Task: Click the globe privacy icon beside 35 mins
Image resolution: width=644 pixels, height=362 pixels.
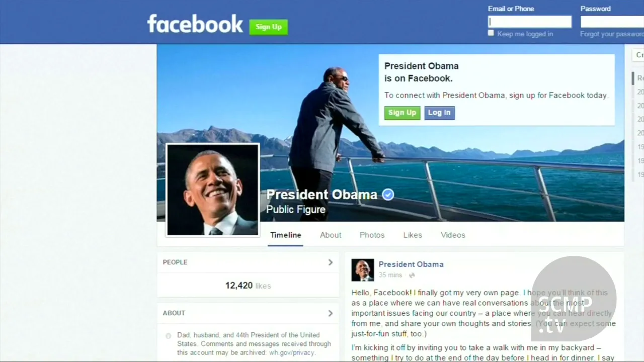Action: coord(412,276)
